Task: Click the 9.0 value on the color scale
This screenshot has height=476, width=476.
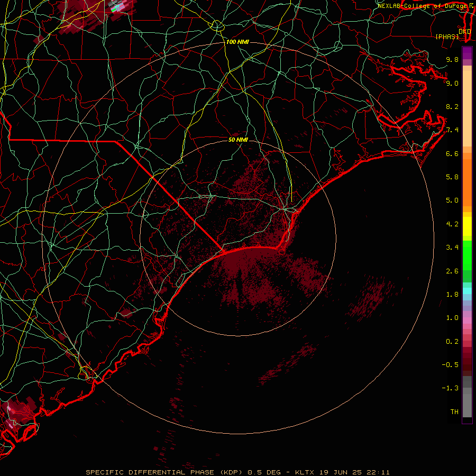Action: (452, 83)
